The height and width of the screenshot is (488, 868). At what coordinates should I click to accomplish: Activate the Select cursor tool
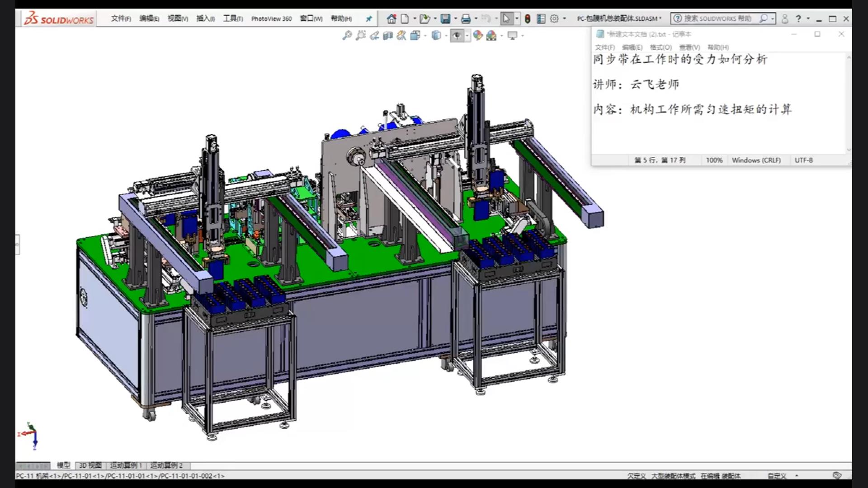(x=506, y=19)
